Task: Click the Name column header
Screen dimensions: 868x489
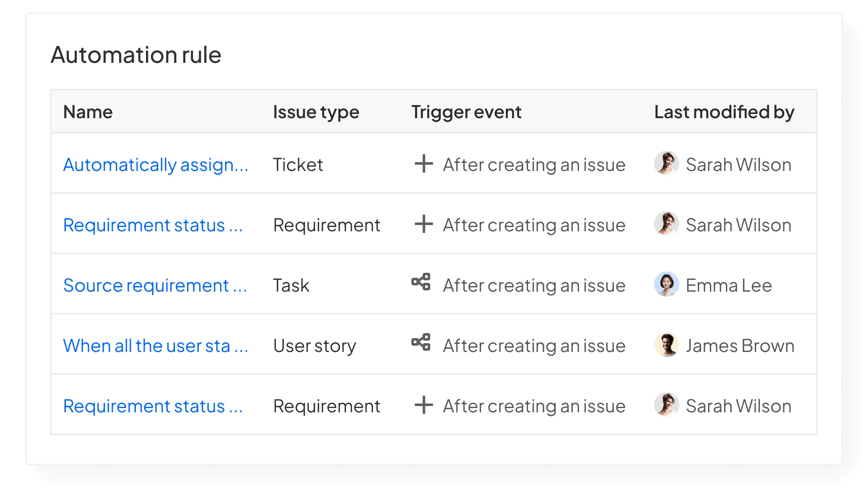Action: pyautogui.click(x=88, y=112)
